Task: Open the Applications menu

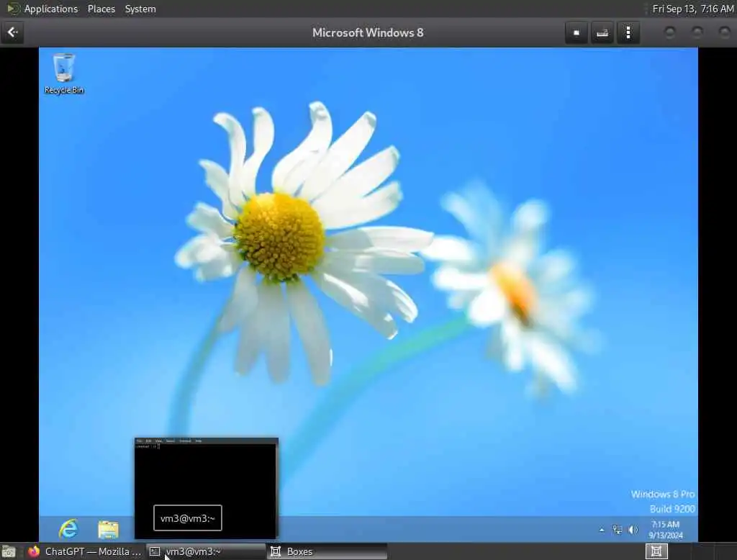Action: (51, 9)
